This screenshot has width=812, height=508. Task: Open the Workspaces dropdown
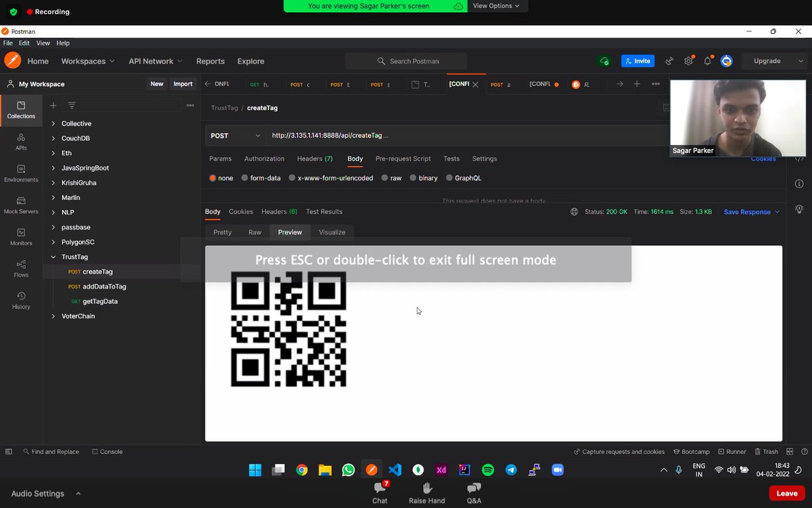coord(88,61)
